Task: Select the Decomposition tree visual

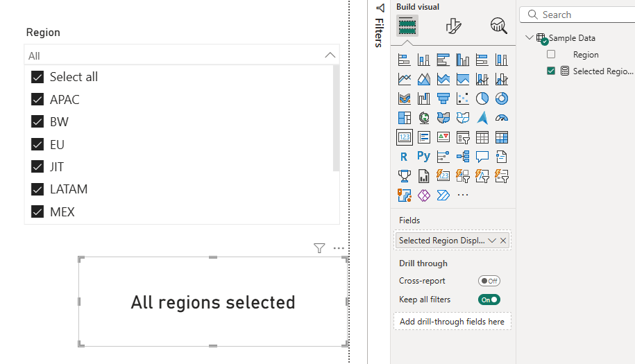Action: click(462, 157)
